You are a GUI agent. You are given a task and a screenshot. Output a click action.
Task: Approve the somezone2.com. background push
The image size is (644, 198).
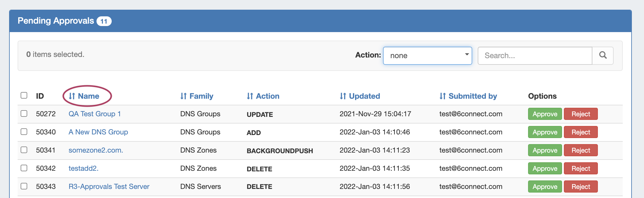tap(545, 150)
